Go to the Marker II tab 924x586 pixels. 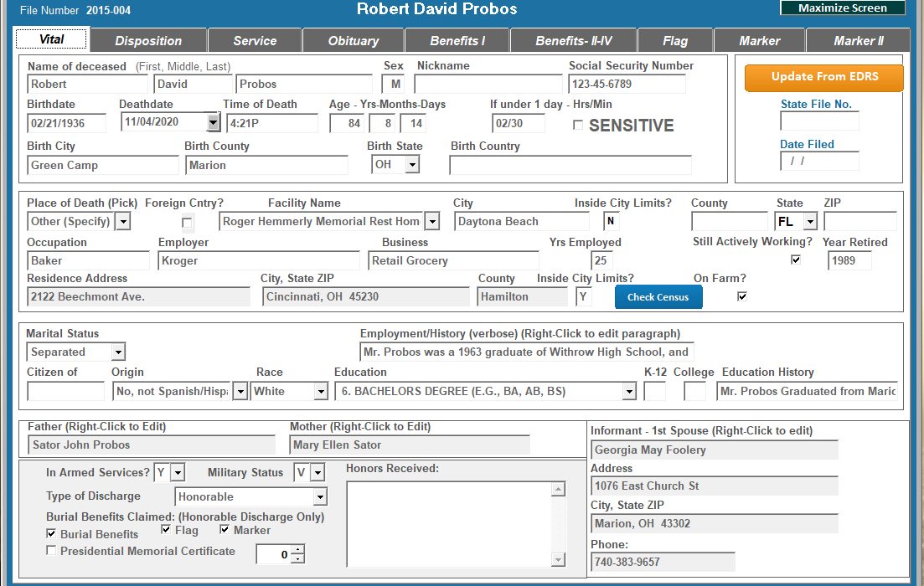click(858, 40)
